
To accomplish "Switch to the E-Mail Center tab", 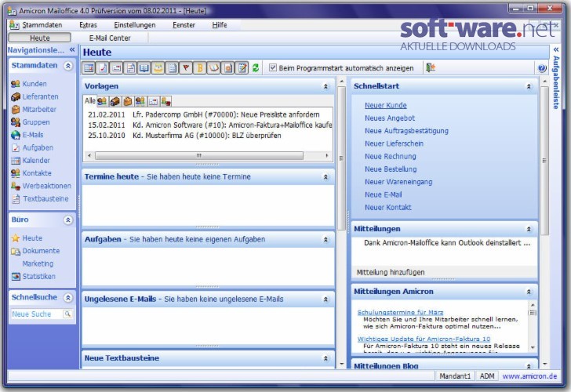I will 110,38.
